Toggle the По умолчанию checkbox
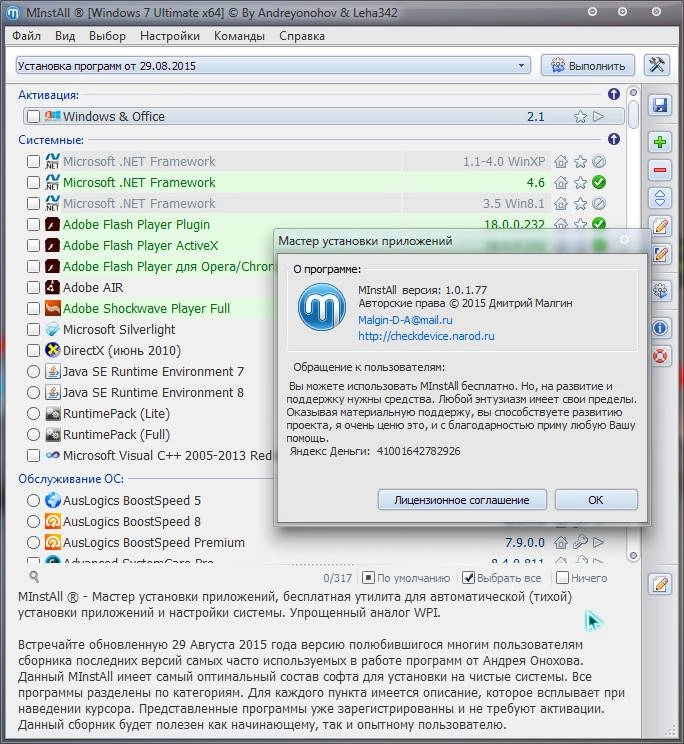 [x=368, y=577]
